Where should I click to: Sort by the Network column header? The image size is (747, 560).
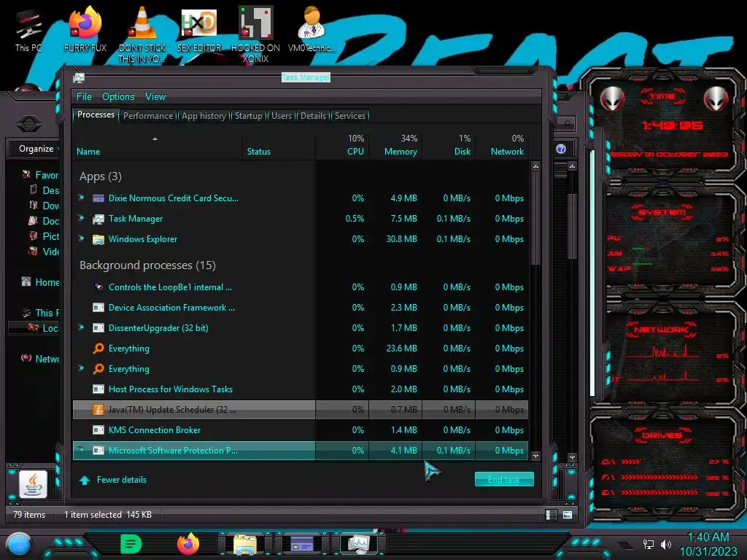click(x=503, y=146)
